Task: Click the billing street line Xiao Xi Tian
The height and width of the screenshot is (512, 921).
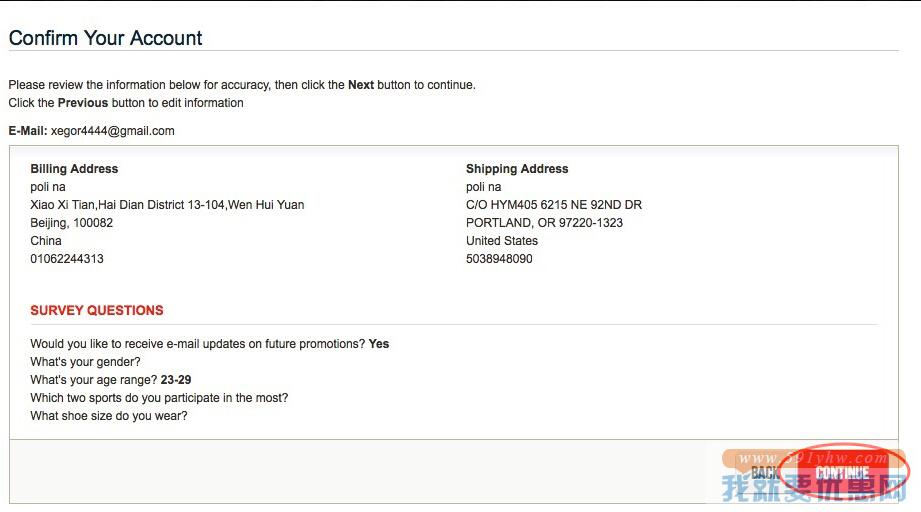Action: click(167, 205)
